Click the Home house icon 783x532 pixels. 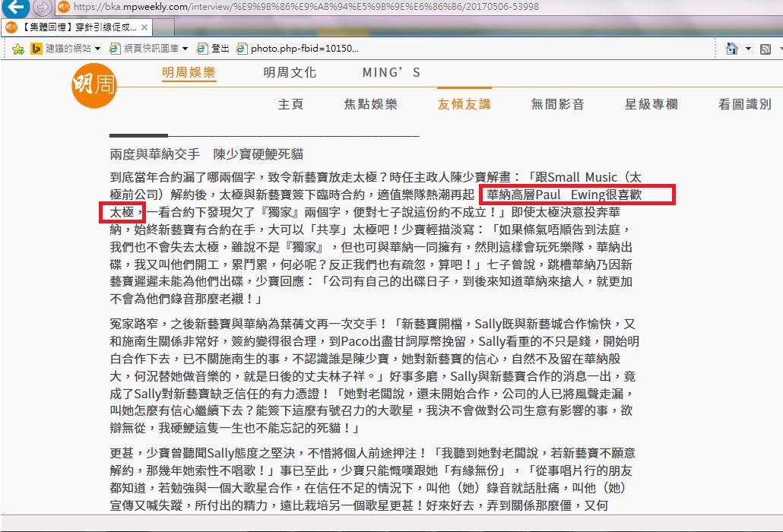pos(732,49)
